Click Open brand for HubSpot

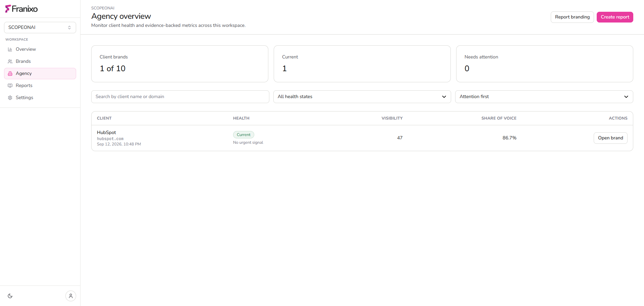(610, 138)
